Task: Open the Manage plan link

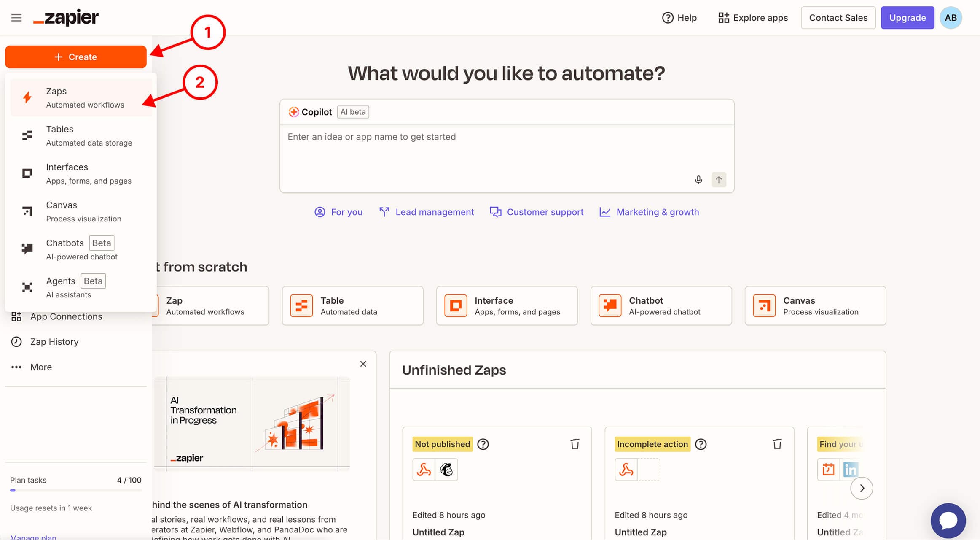Action: 33,537
